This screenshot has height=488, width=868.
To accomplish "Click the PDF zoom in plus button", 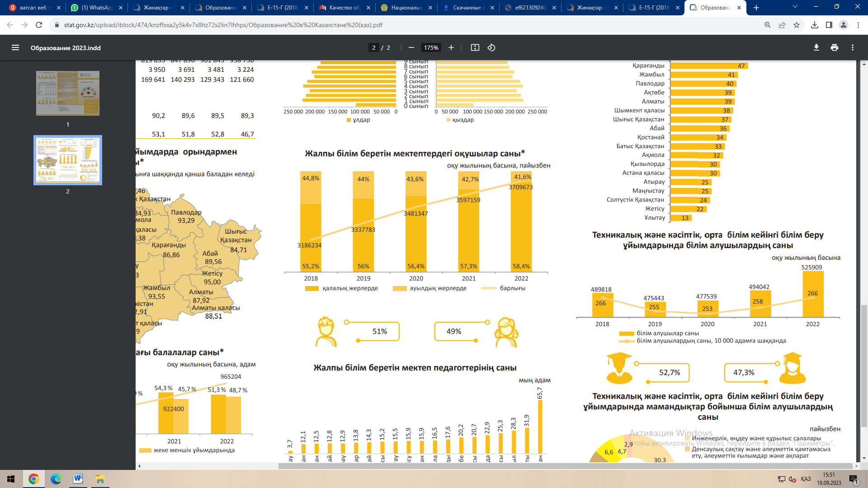I will coord(451,47).
